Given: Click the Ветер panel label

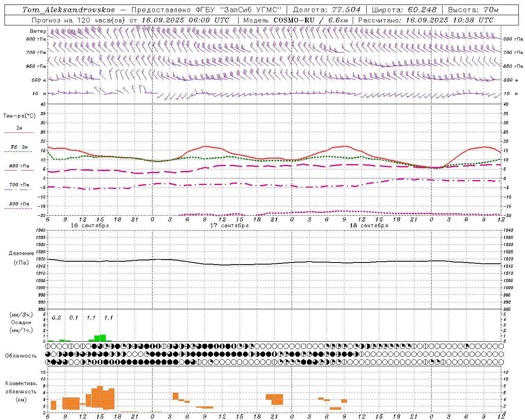Looking at the screenshot, I should pyautogui.click(x=38, y=31).
